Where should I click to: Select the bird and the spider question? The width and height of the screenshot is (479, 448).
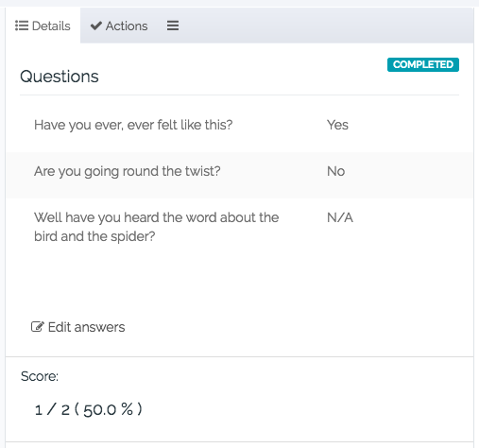click(x=156, y=227)
